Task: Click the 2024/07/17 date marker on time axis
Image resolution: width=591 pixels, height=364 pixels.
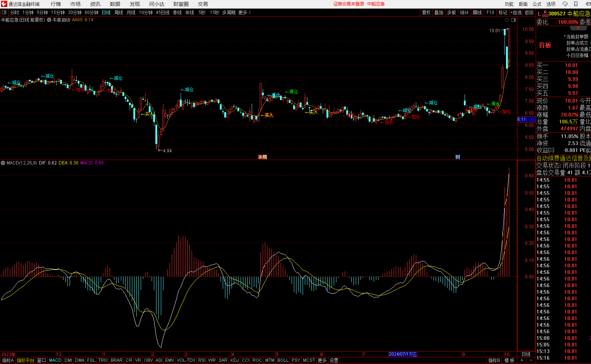Action: point(403,354)
